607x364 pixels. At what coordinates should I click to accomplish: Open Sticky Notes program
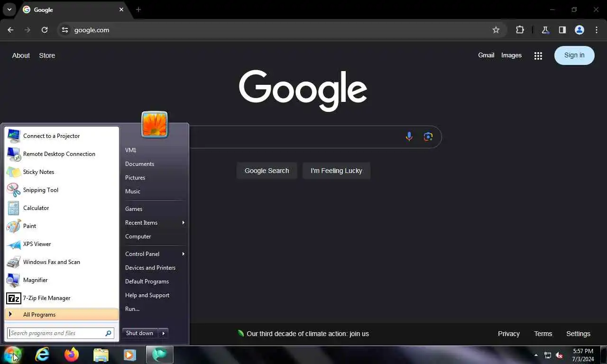(62, 172)
